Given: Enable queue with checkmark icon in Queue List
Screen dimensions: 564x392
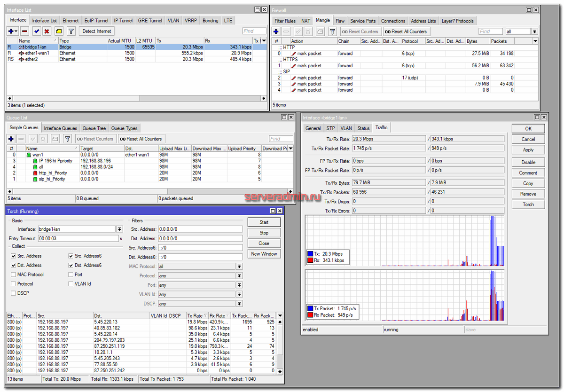Looking at the screenshot, I should coord(33,139).
